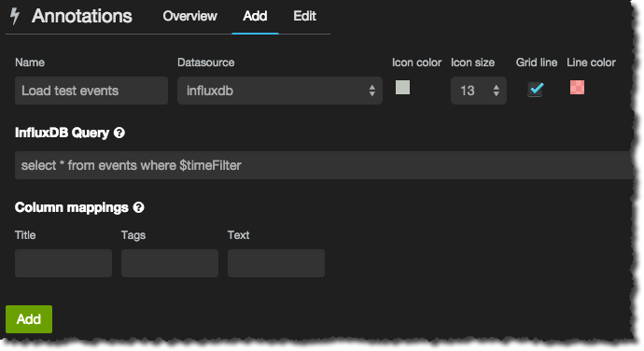644x351 pixels.
Task: Pick the pink Line color swatch
Action: (577, 88)
